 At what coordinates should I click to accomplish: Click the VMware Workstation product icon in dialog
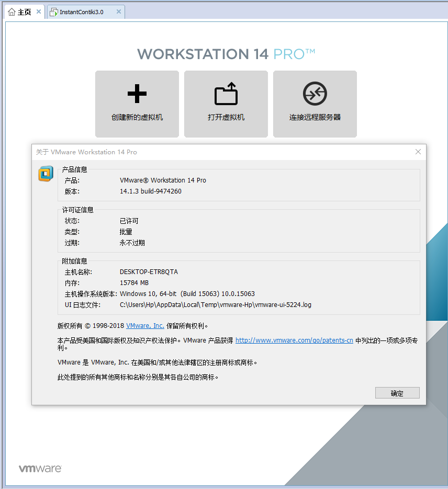click(x=46, y=174)
